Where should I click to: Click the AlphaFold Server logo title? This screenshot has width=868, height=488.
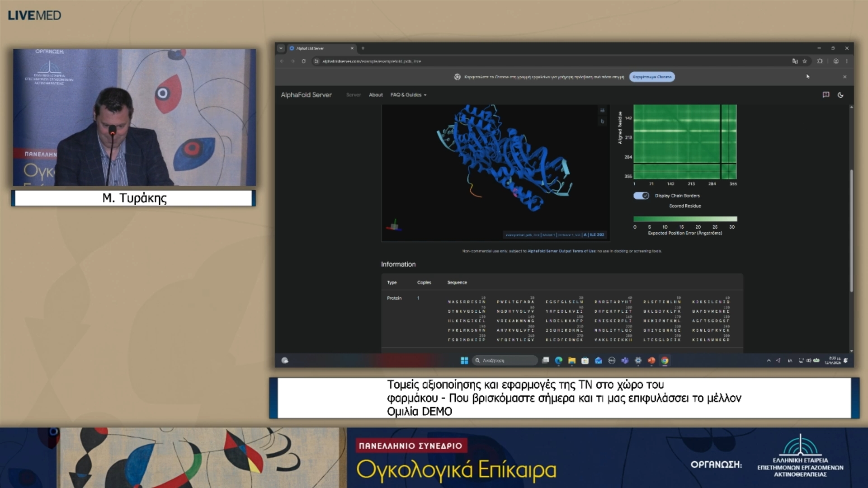click(306, 95)
